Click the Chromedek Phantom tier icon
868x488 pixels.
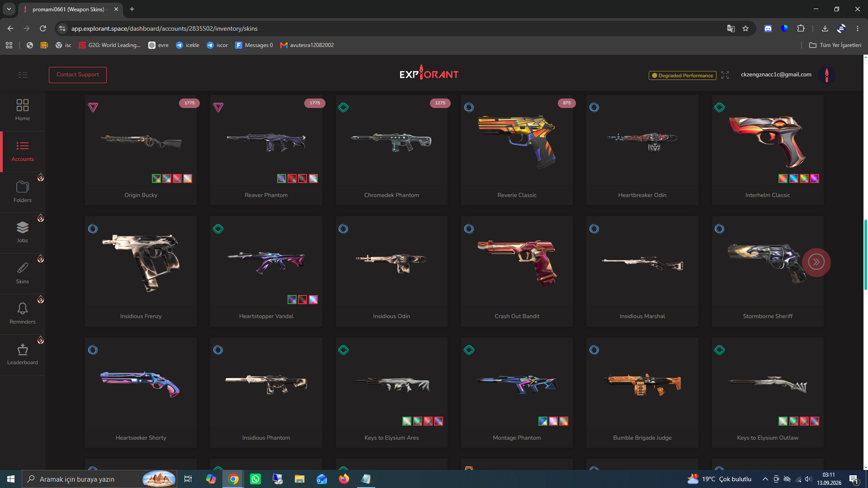[x=344, y=108]
